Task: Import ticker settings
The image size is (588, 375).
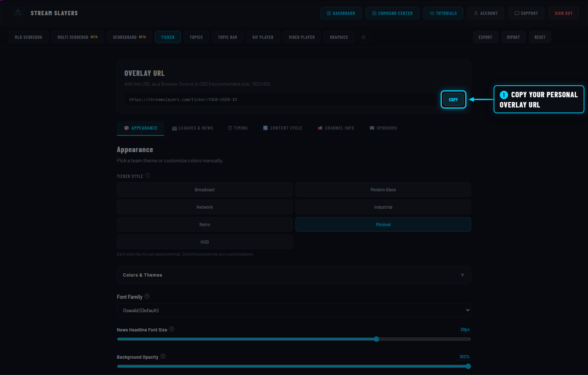Action: (513, 37)
